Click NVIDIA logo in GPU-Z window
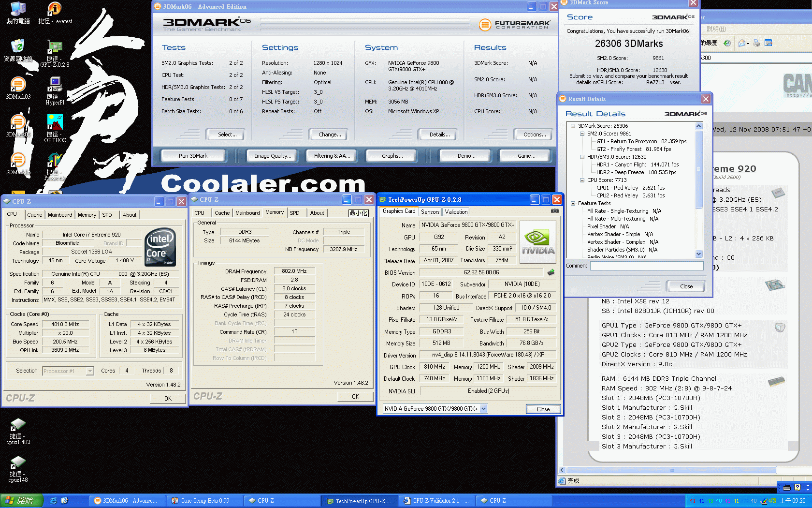Image resolution: width=812 pixels, height=508 pixels. point(537,242)
